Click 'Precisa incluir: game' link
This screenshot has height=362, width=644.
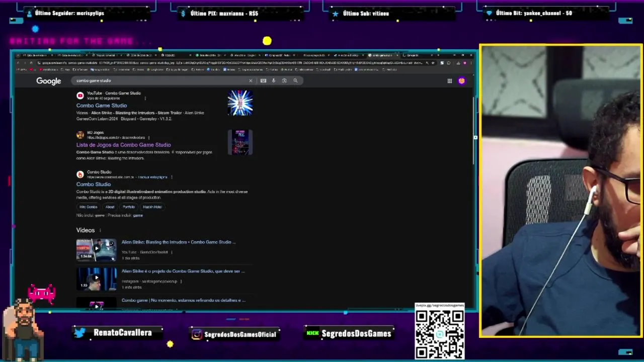(125, 215)
